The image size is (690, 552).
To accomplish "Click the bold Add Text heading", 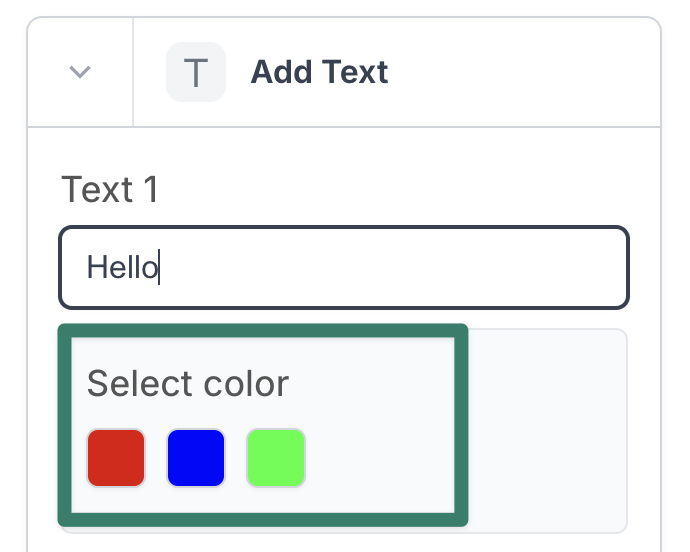I will click(x=319, y=72).
